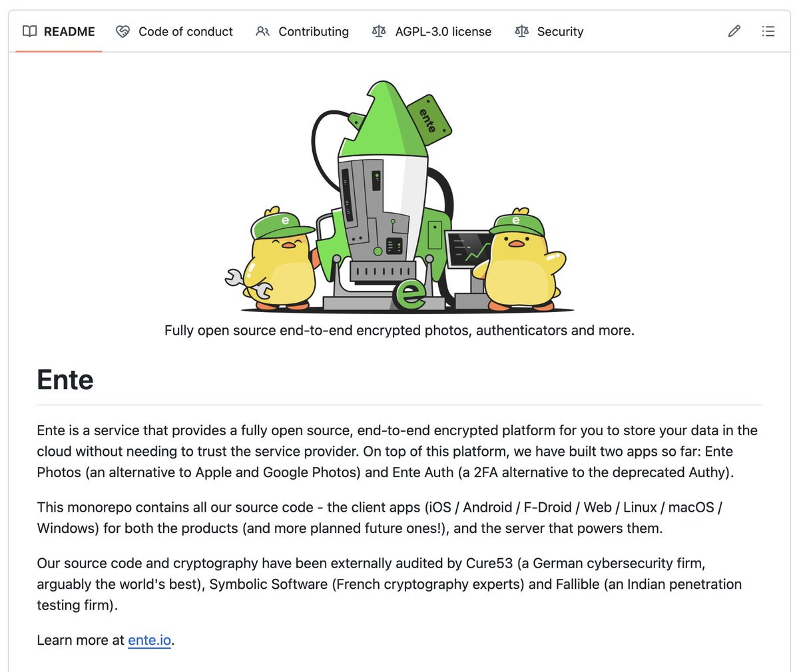The image size is (799, 672).
Task: View the AGPL-3.0 license tab
Action: coord(431,31)
